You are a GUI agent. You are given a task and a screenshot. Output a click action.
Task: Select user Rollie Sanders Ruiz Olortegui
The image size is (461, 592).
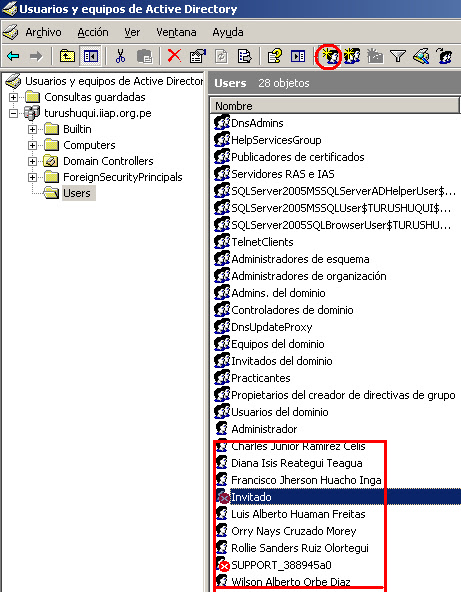300,548
